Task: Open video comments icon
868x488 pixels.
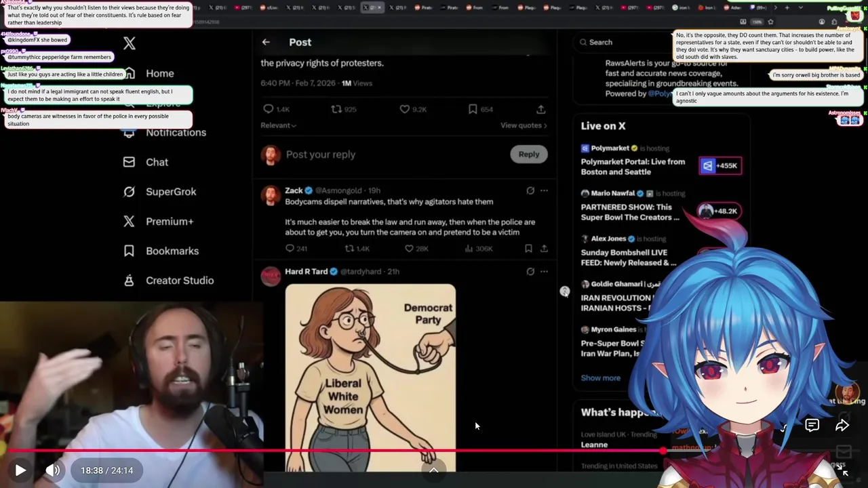Action: [812, 426]
